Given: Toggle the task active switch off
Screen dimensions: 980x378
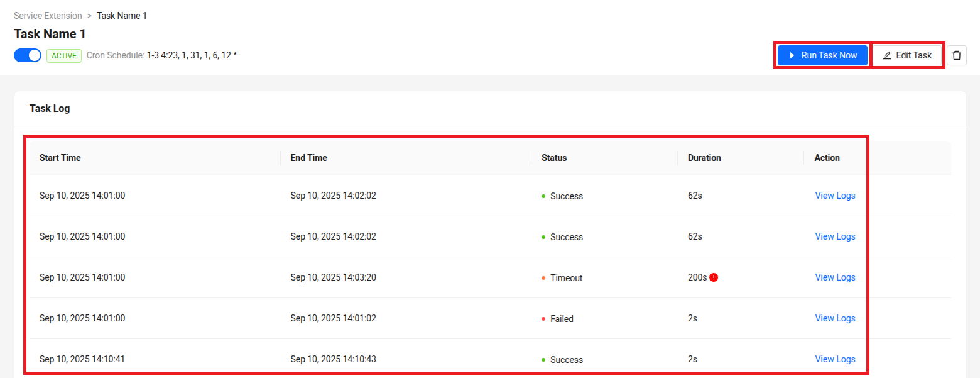Looking at the screenshot, I should coord(28,55).
